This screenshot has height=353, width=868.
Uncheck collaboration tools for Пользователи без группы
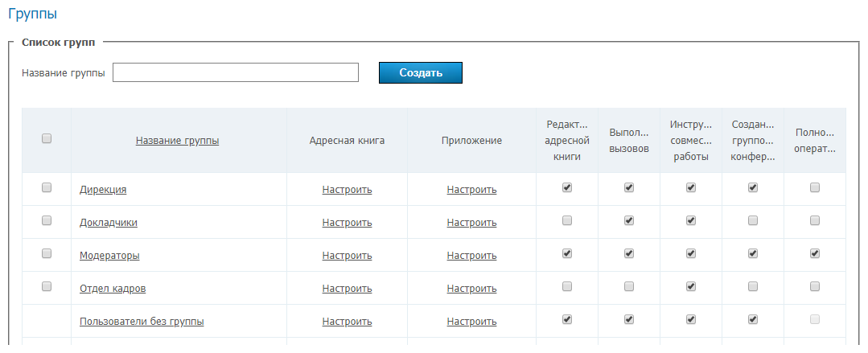(x=690, y=319)
